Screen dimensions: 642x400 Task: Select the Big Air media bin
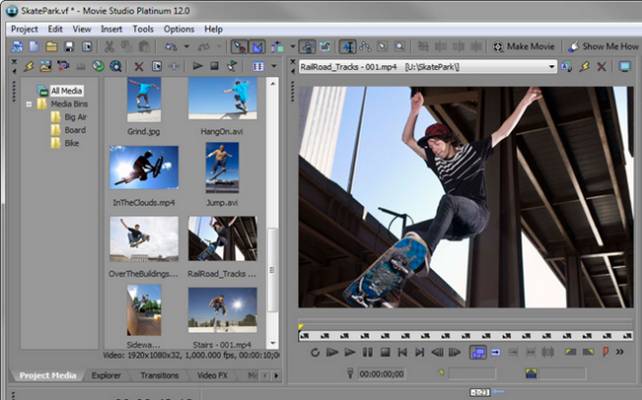pyautogui.click(x=75, y=117)
